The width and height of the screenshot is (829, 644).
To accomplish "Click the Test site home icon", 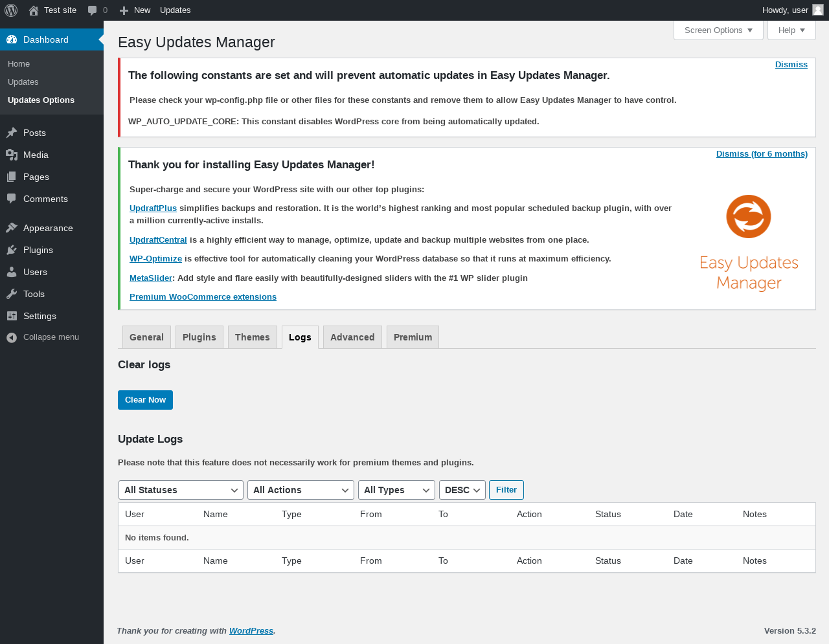I will point(34,10).
